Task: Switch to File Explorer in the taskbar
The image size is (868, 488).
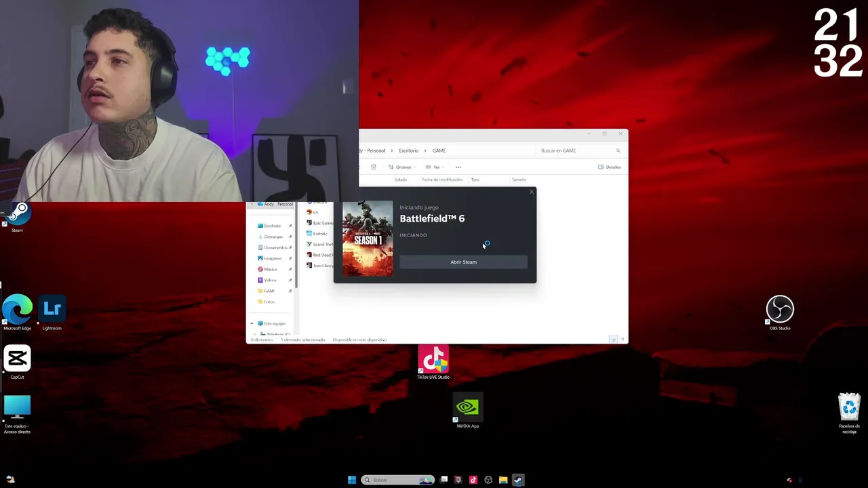Action: 503,480
